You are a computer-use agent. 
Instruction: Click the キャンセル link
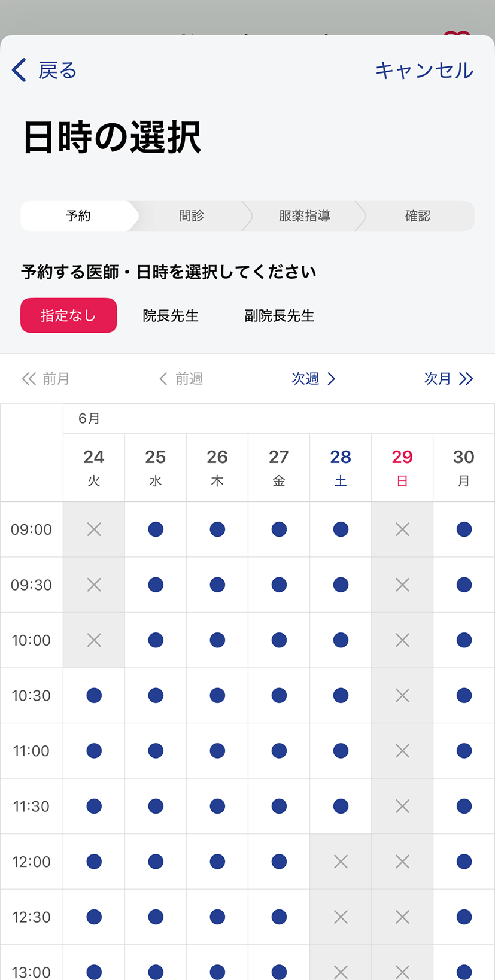424,71
